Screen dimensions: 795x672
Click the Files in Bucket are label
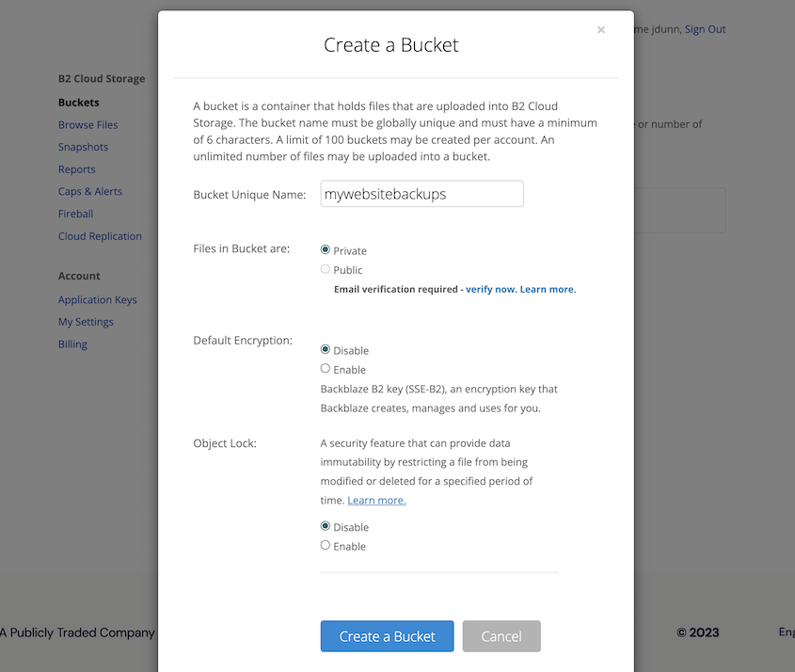point(242,248)
